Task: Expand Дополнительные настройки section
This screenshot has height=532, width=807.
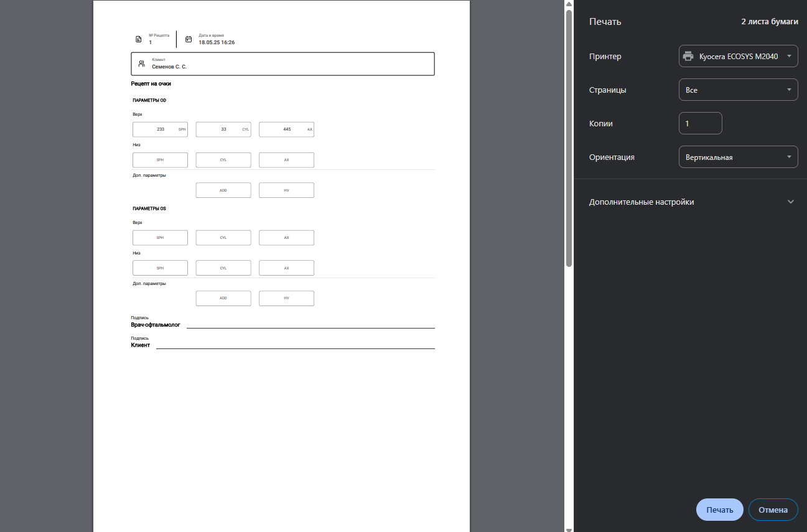Action: coord(791,202)
